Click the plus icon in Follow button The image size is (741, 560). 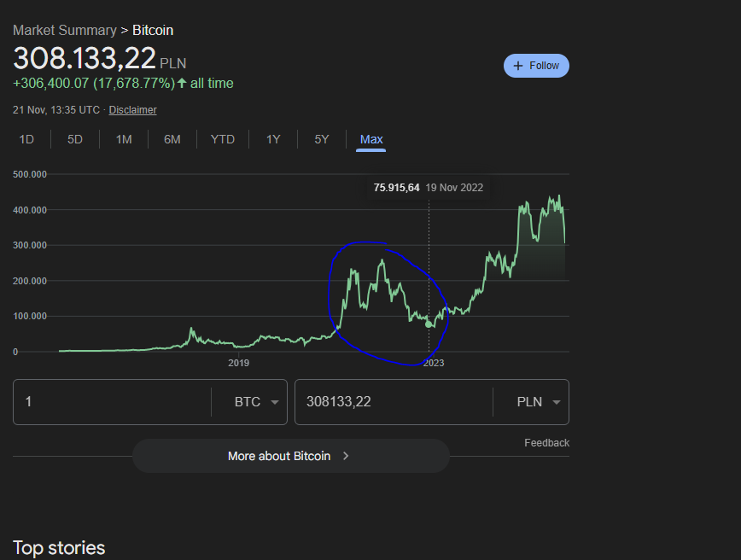(518, 66)
